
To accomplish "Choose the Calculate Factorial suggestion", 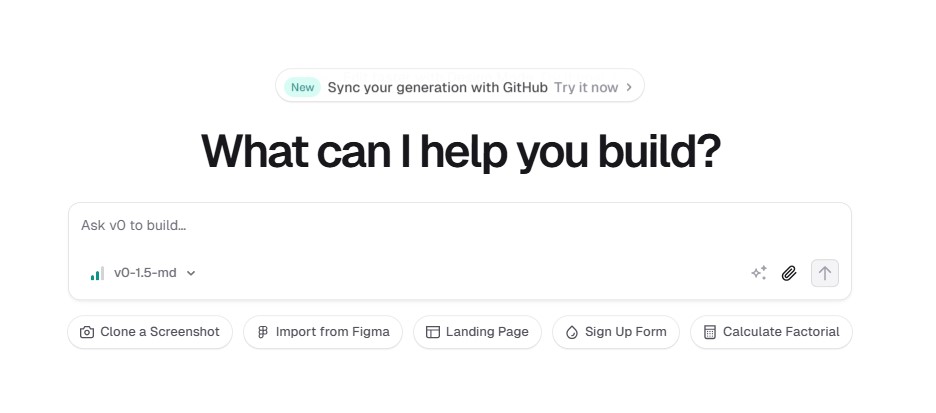I will coord(771,332).
